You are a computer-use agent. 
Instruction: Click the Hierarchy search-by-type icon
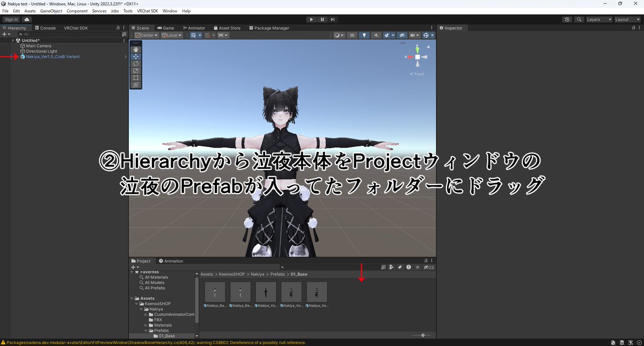tap(124, 34)
